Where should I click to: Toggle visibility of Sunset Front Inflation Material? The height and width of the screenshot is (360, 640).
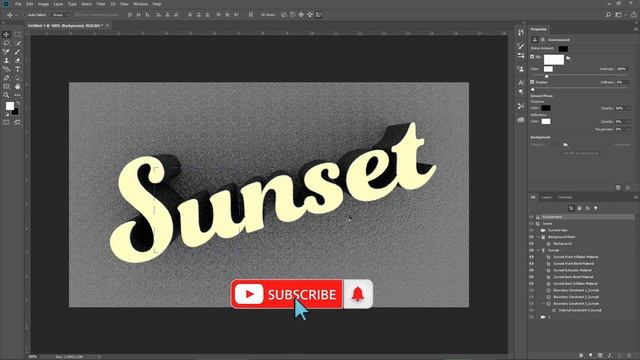(x=531, y=257)
